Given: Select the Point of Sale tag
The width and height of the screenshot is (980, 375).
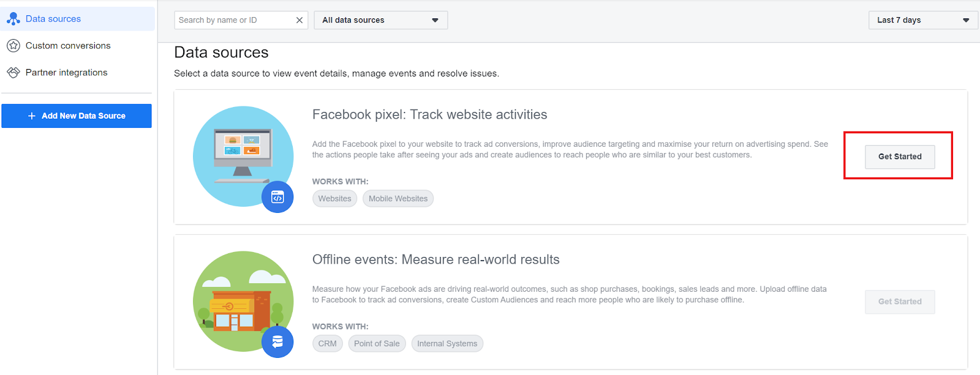Looking at the screenshot, I should [x=377, y=344].
